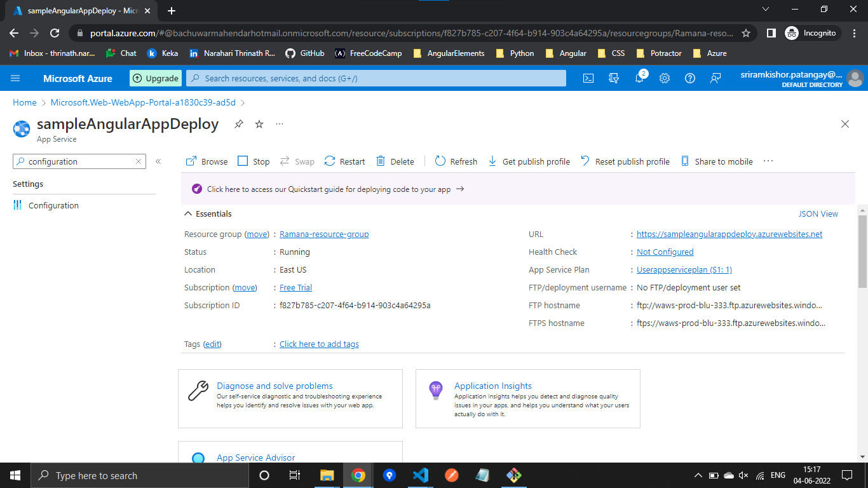Open the Azure portal hamburger menu
This screenshot has width=868, height=488.
coord(16,78)
